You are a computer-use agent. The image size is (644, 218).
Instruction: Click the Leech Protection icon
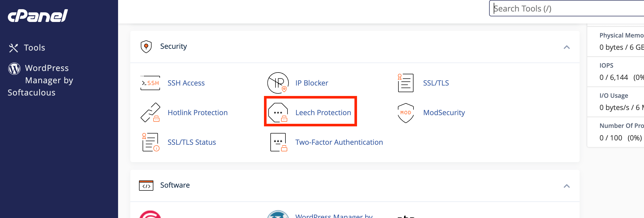[278, 113]
